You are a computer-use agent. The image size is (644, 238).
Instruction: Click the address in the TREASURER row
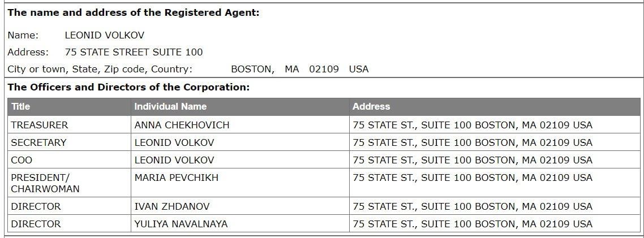tap(473, 125)
